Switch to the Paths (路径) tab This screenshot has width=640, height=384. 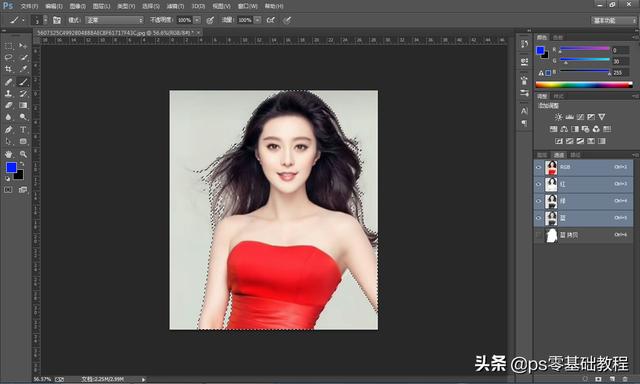click(x=575, y=155)
